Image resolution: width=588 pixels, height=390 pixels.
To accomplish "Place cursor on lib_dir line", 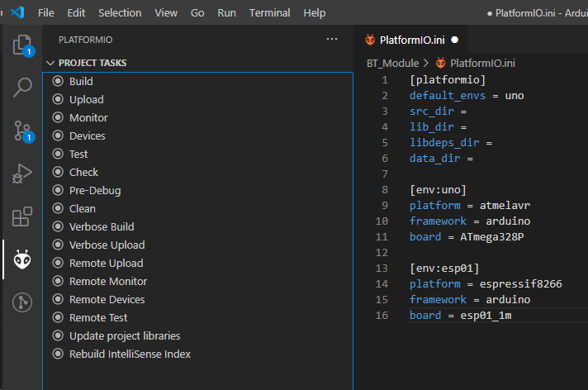I will (438, 127).
